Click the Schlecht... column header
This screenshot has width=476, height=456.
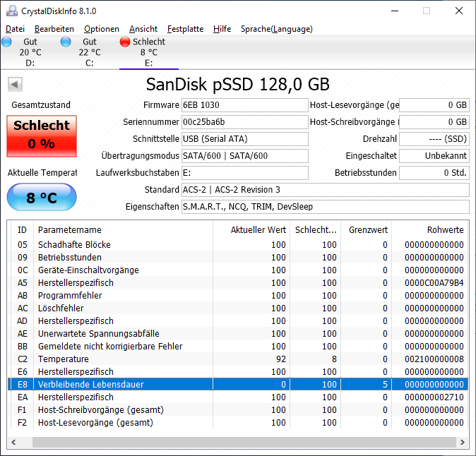pos(316,230)
